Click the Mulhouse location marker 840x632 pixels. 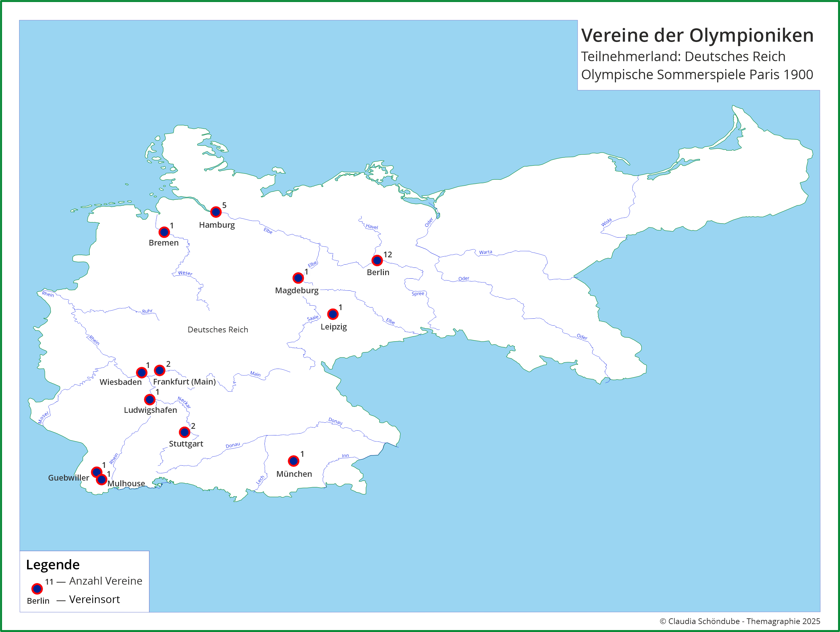coord(102,479)
